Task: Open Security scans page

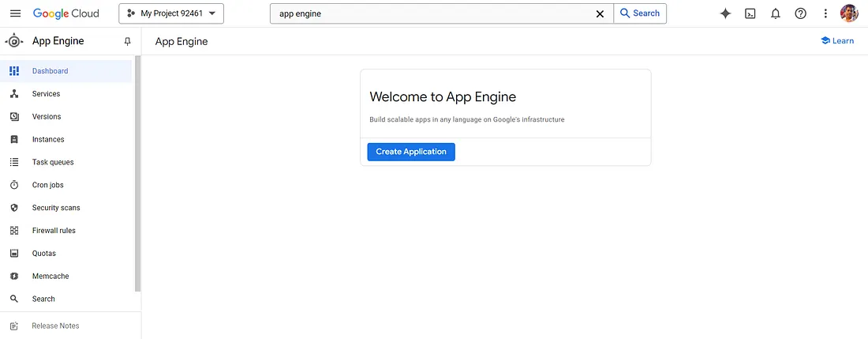Action: coord(65,208)
